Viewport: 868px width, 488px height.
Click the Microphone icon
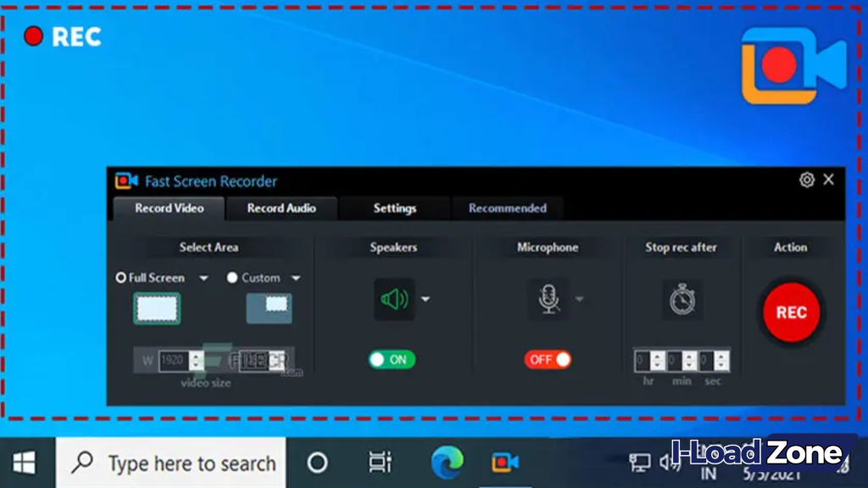pyautogui.click(x=551, y=297)
